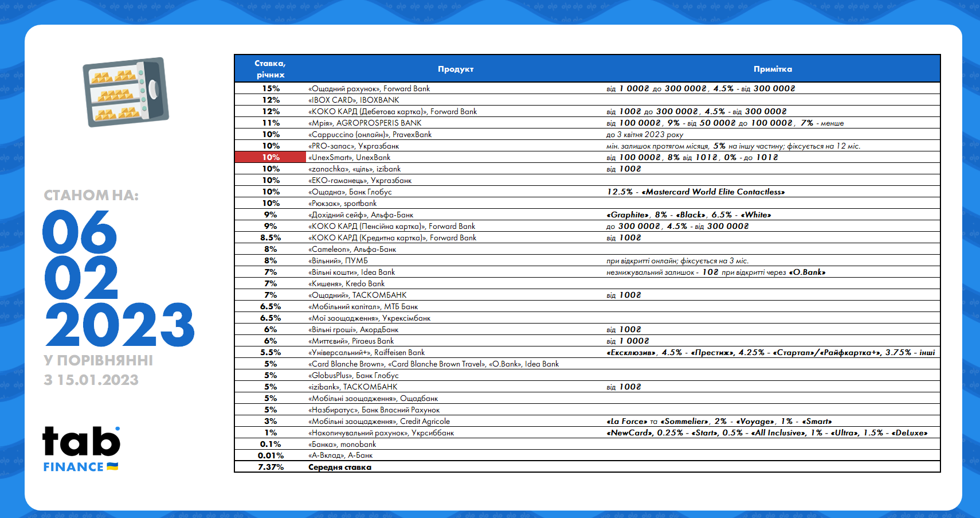Click '«Cappuccino (онлайн)», PravexBank' product
This screenshot has height=518, width=980.
[x=370, y=134]
